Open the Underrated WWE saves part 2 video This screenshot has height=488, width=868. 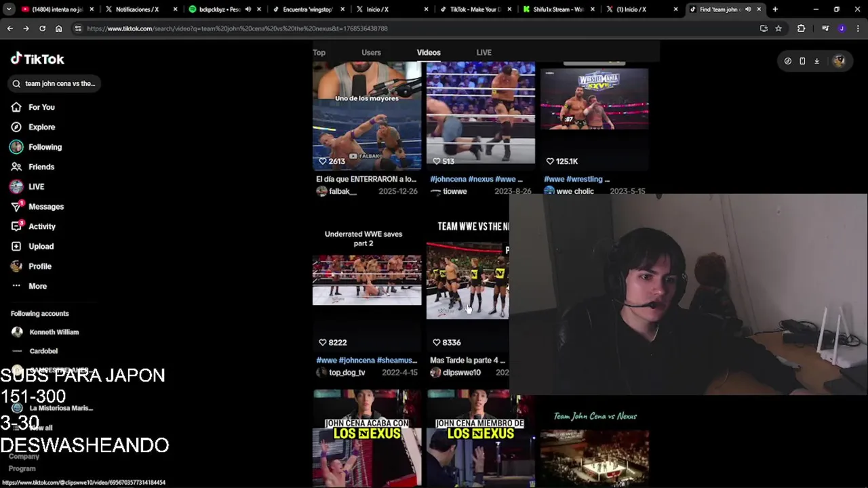[x=367, y=283]
